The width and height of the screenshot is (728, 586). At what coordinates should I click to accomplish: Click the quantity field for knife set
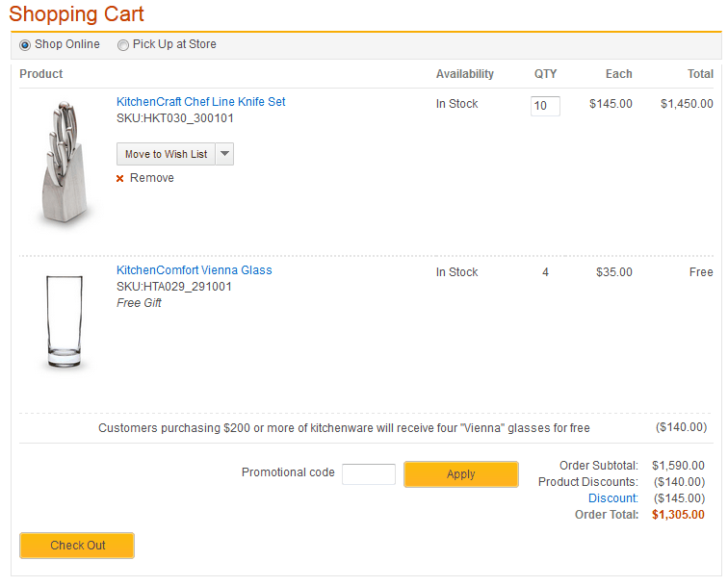545,106
